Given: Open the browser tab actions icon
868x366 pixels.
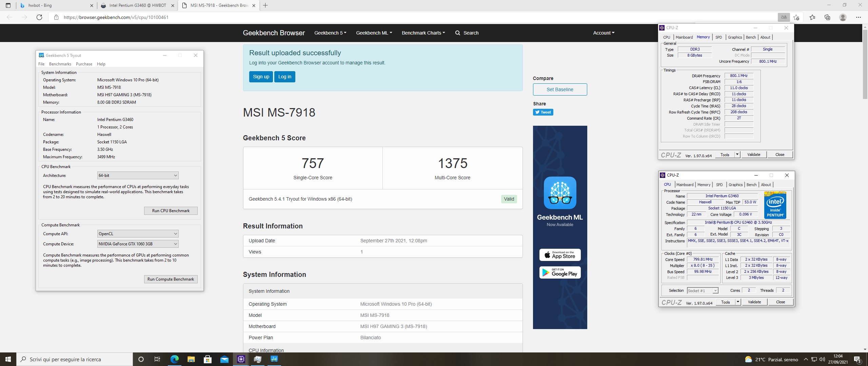Looking at the screenshot, I should coord(8,5).
